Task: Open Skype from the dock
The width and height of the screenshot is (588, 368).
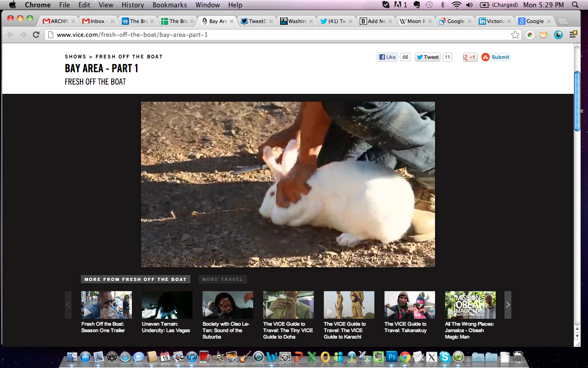Action: [x=445, y=356]
